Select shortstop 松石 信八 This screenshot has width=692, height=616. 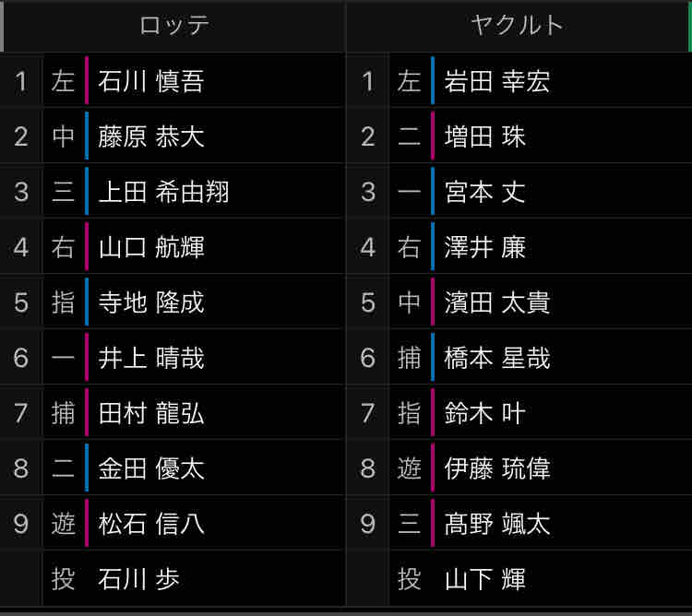[x=151, y=524]
